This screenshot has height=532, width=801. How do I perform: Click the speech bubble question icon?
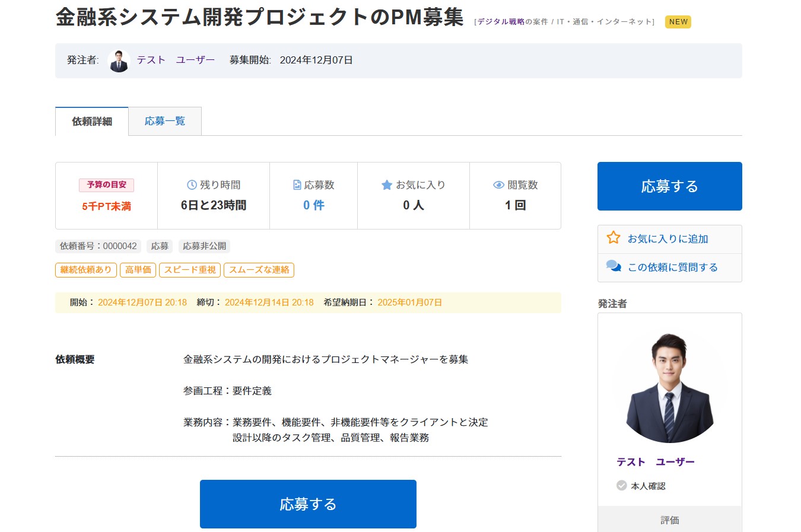613,266
